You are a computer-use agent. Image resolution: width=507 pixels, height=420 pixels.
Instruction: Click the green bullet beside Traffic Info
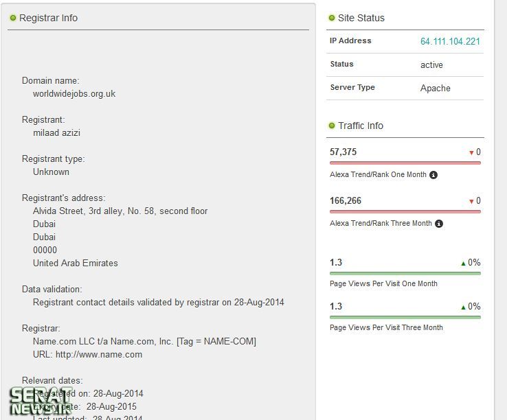(x=332, y=126)
